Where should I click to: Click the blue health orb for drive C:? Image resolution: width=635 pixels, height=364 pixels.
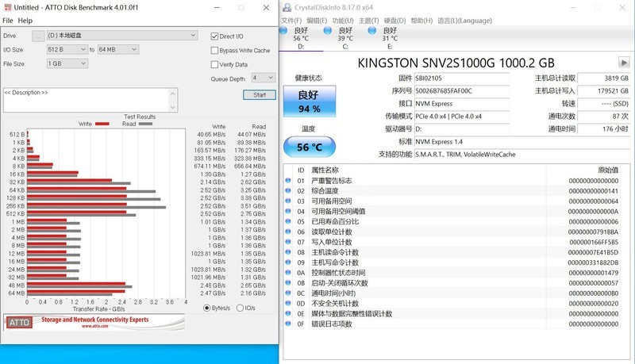pyautogui.click(x=328, y=31)
